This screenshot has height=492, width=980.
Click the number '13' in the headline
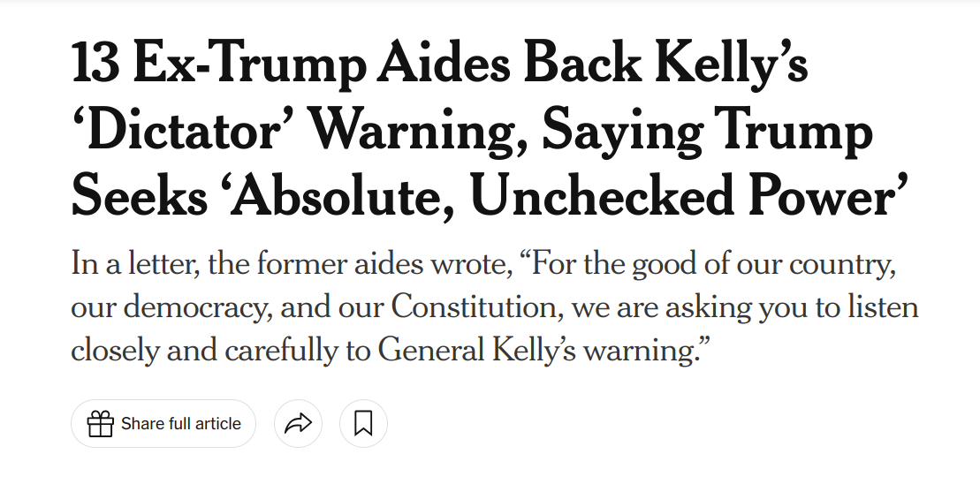pos(95,63)
